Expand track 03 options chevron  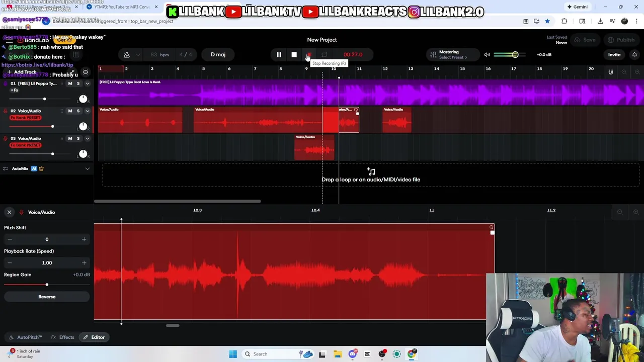(88, 138)
